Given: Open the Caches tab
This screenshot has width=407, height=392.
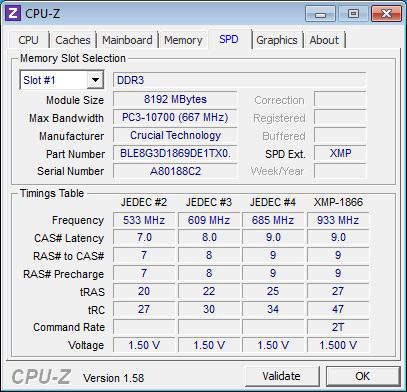Looking at the screenshot, I should tap(73, 40).
